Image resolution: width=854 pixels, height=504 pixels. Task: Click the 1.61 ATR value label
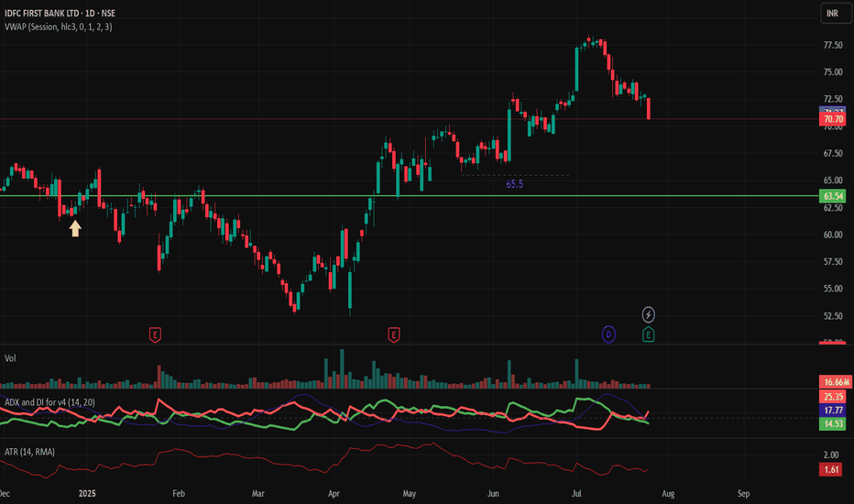[830, 469]
